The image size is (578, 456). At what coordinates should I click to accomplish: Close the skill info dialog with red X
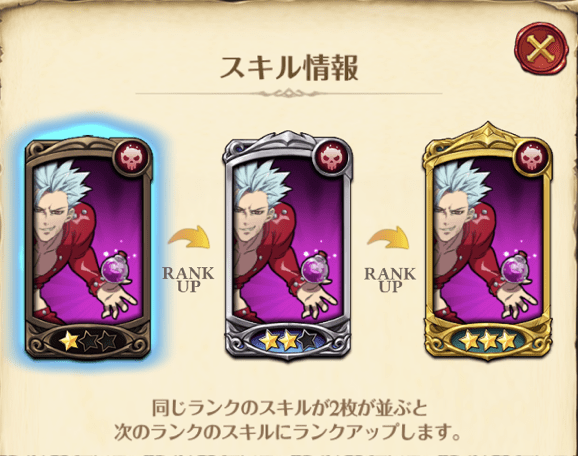click(x=542, y=49)
